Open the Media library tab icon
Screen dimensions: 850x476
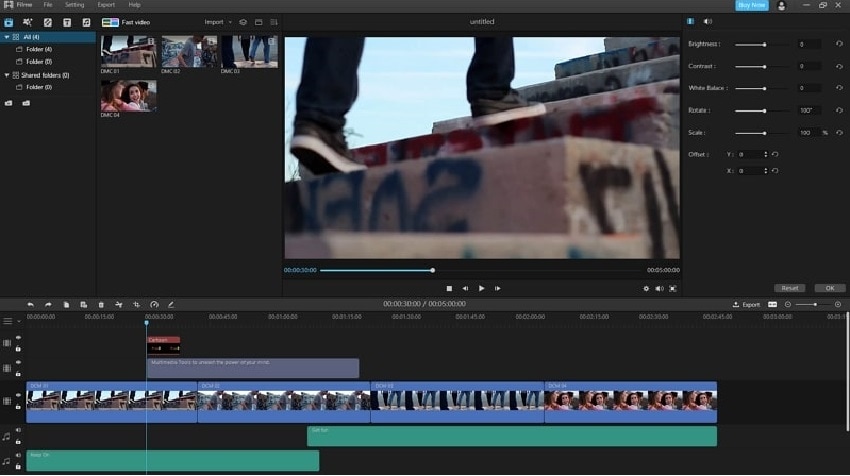coord(9,22)
